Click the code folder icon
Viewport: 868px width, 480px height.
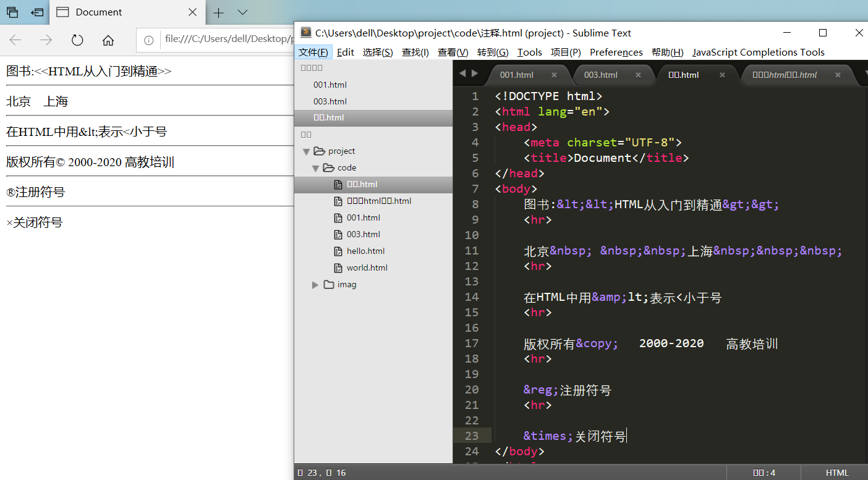coord(328,167)
